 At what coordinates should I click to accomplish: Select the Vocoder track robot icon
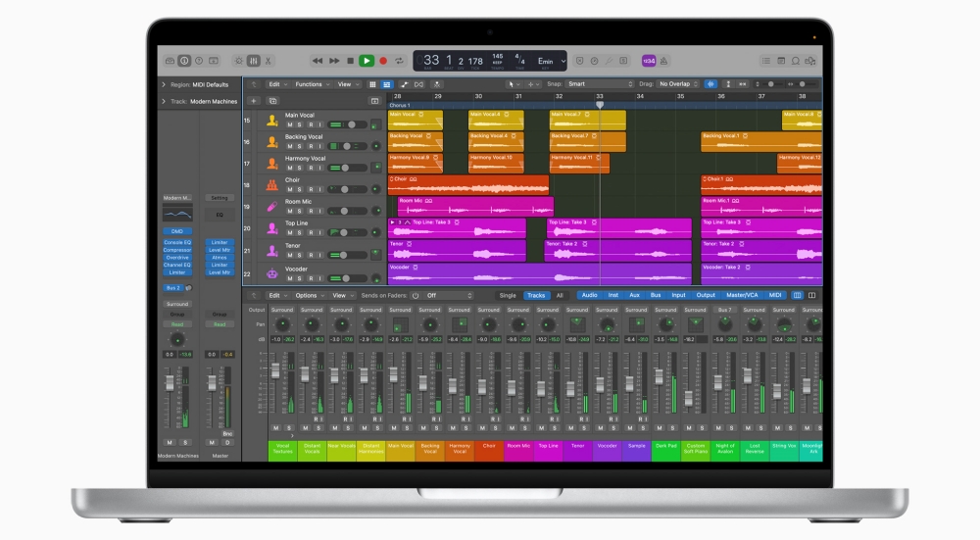(x=271, y=273)
